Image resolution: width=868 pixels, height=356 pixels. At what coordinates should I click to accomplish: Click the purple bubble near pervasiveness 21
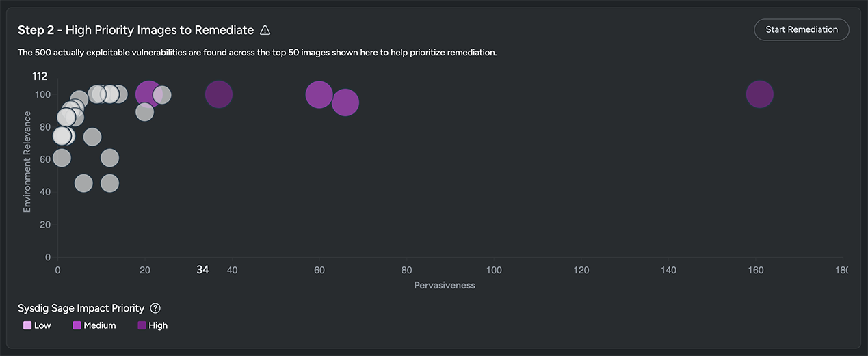click(147, 94)
